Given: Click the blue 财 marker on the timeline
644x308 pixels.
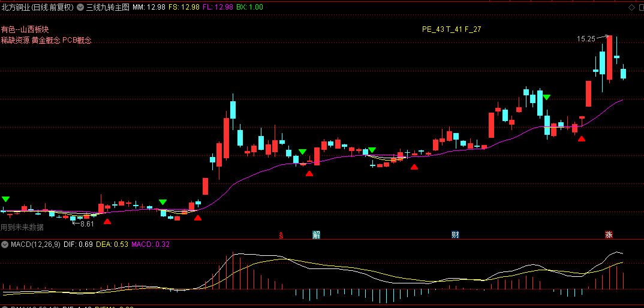Looking at the screenshot, I should coord(455,235).
